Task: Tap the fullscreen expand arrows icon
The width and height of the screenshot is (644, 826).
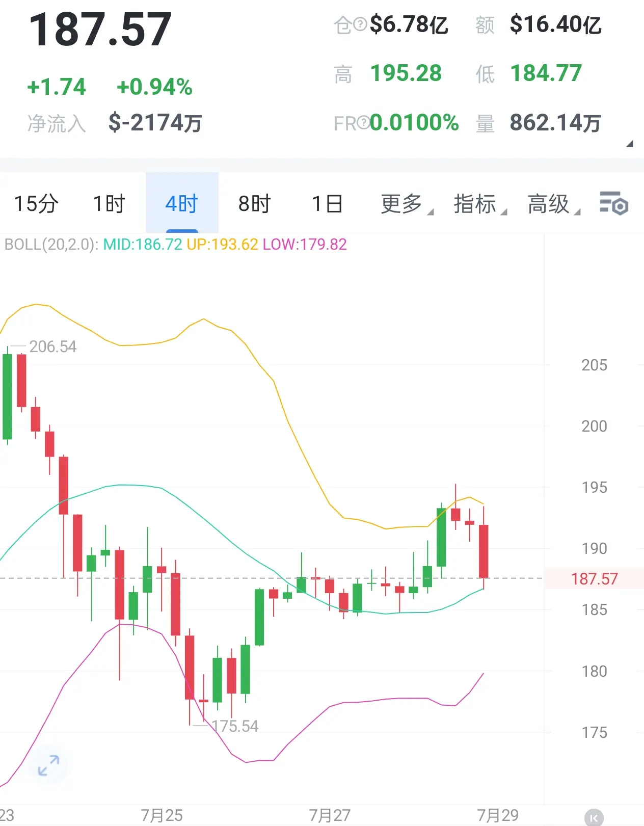Action: [x=49, y=765]
